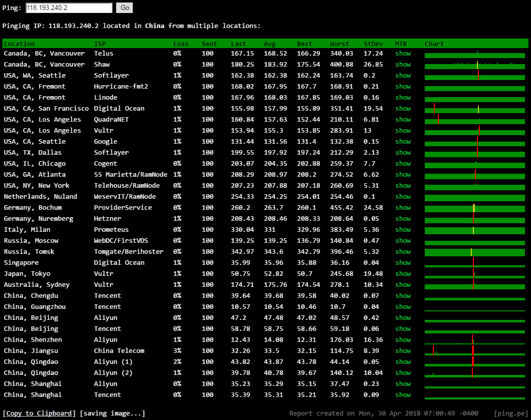
Task: Open MTR show link for Russia, Moscow
Action: (x=403, y=241)
